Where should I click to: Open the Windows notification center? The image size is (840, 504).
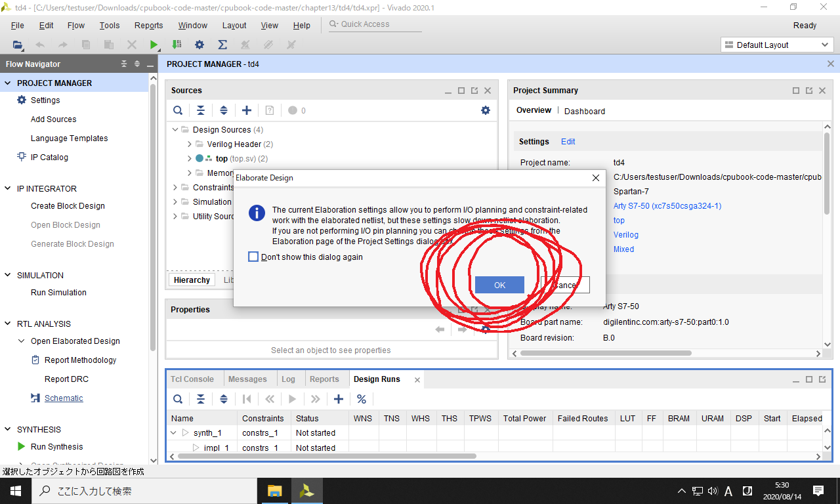tap(818, 490)
